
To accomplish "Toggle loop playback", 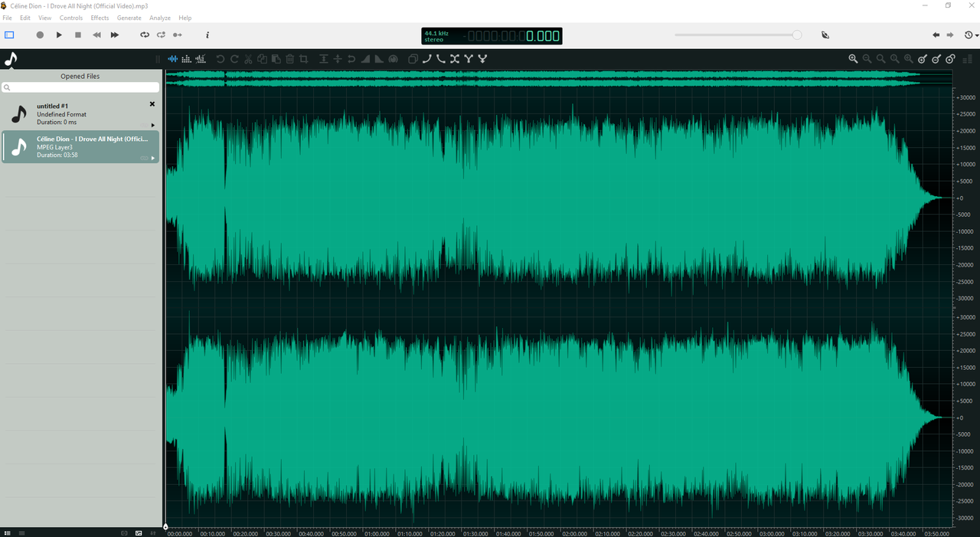I will tap(145, 34).
